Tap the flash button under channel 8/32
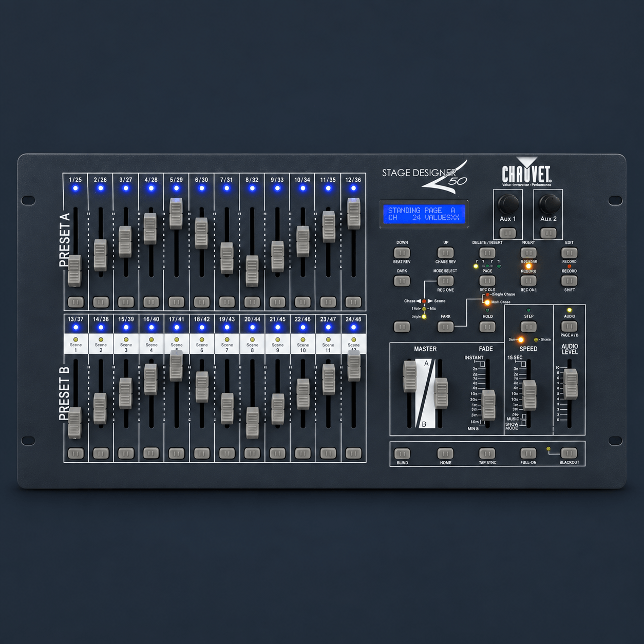This screenshot has width=644, height=644. tap(252, 302)
